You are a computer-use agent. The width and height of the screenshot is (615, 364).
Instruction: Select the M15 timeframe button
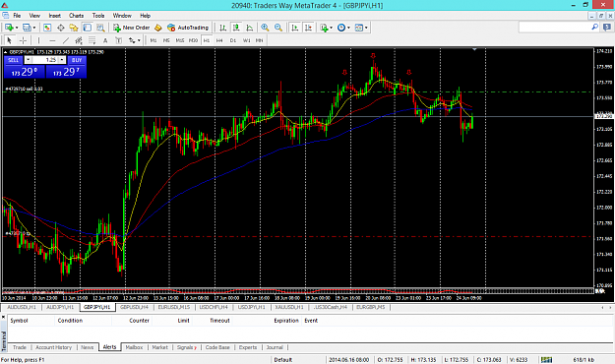[x=180, y=40]
